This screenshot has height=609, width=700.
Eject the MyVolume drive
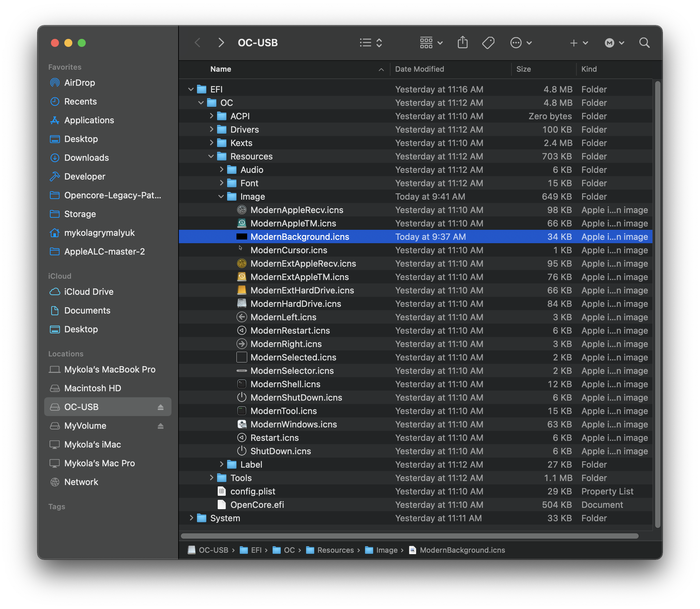pyautogui.click(x=160, y=426)
